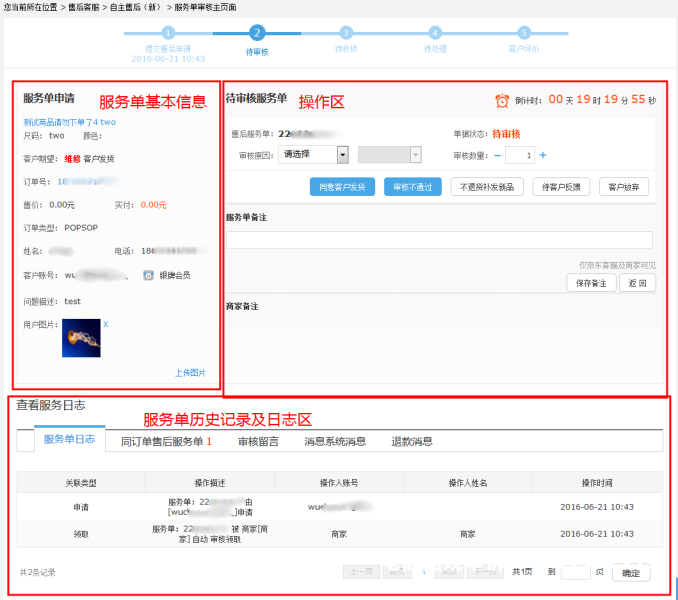Screen dimensions: 678x600
Task: Focus the 服务单备注 text field
Action: (x=439, y=240)
